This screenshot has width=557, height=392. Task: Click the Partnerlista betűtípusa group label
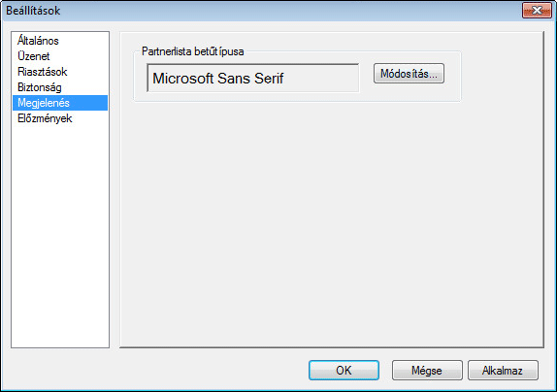[192, 51]
